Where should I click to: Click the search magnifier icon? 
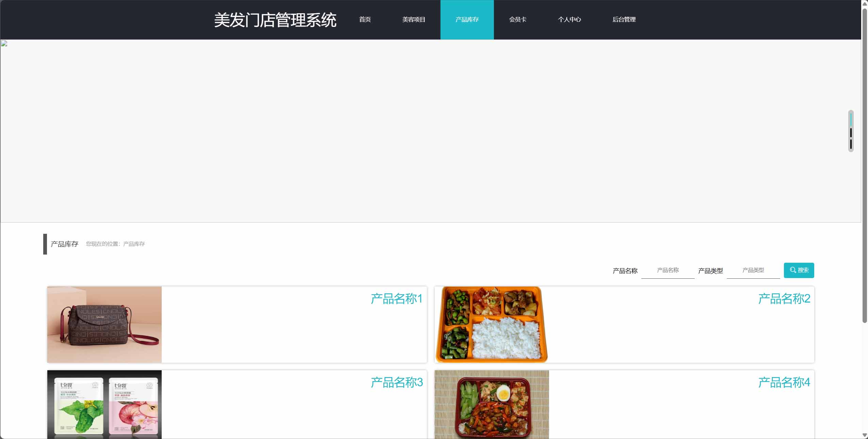(x=793, y=270)
